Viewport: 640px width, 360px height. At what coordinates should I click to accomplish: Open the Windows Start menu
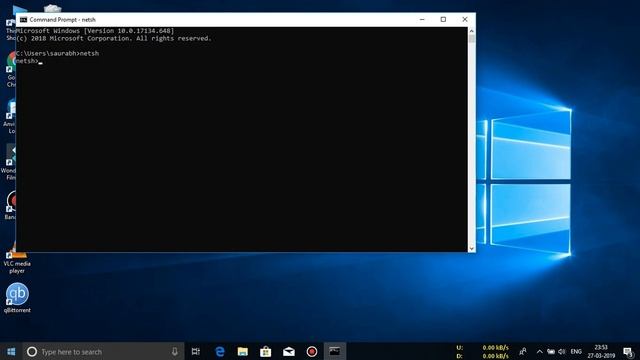(x=11, y=351)
